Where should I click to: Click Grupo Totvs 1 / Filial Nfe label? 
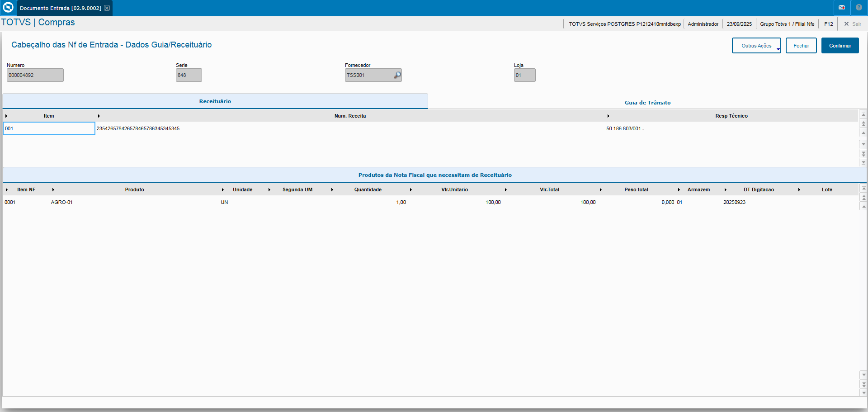(x=787, y=24)
